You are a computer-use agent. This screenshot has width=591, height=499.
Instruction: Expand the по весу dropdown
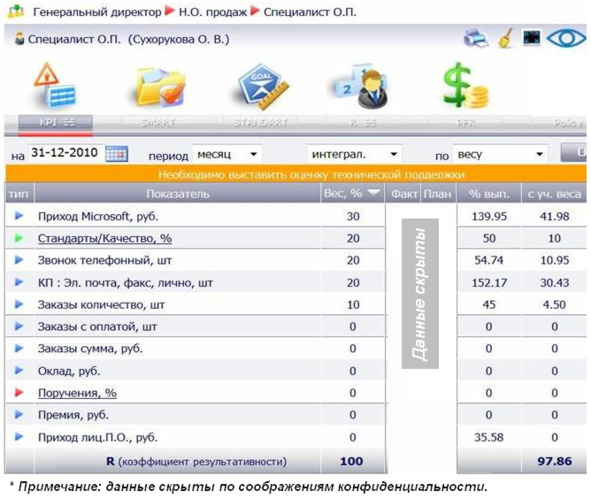pyautogui.click(x=500, y=154)
